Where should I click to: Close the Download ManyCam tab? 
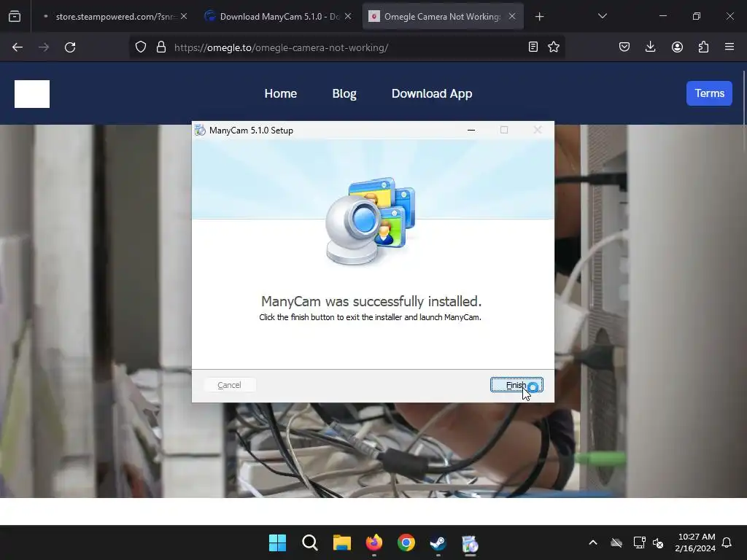coord(348,16)
